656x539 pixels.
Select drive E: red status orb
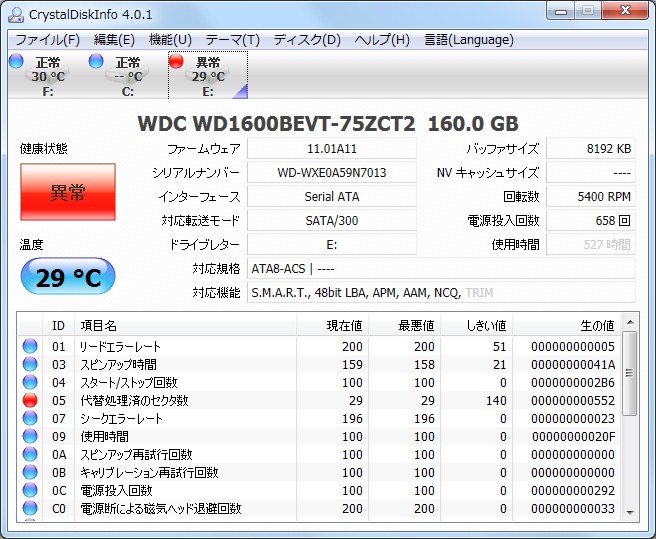(x=177, y=62)
